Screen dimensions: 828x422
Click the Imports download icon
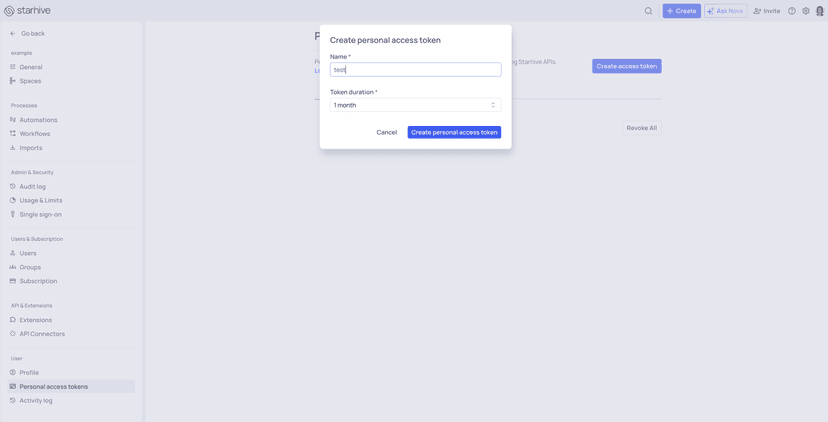pos(13,148)
